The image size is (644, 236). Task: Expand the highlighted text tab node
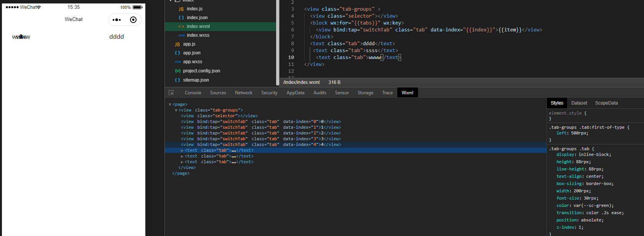point(182,151)
